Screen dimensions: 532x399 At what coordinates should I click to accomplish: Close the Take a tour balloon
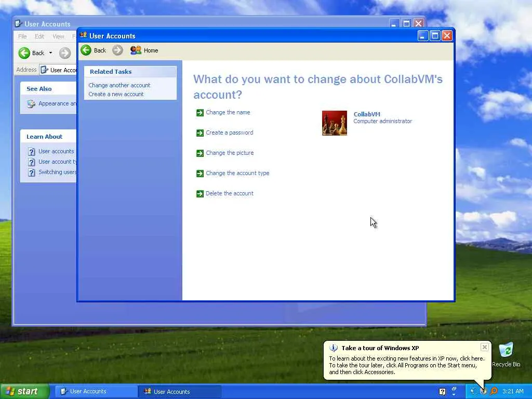coord(485,347)
